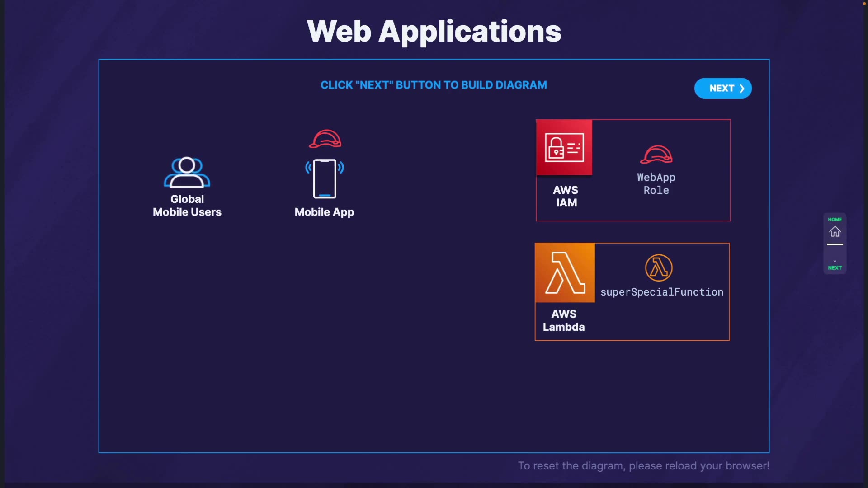Click the down chevron above side NEXT label
The image size is (868, 488).
click(x=835, y=261)
